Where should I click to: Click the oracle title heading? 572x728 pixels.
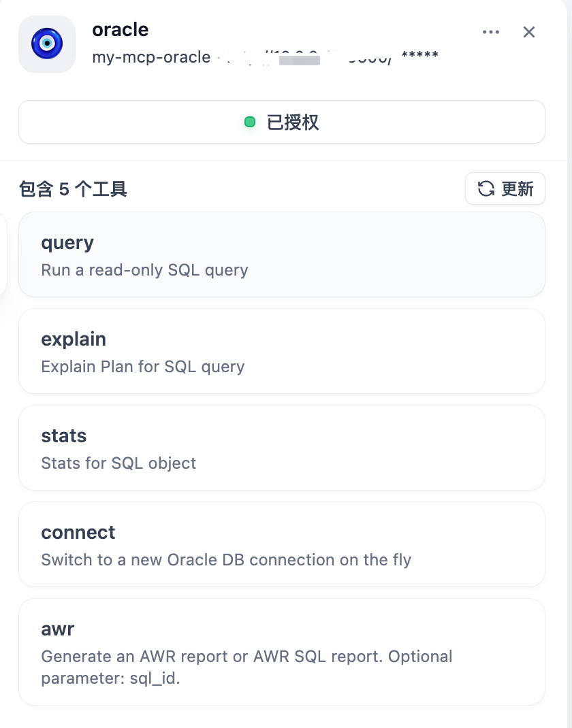tap(121, 30)
